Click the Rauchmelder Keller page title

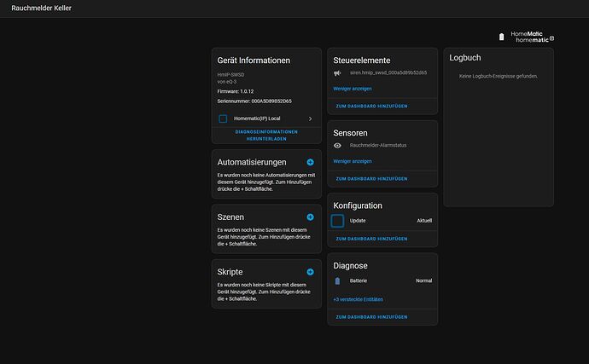click(41, 8)
